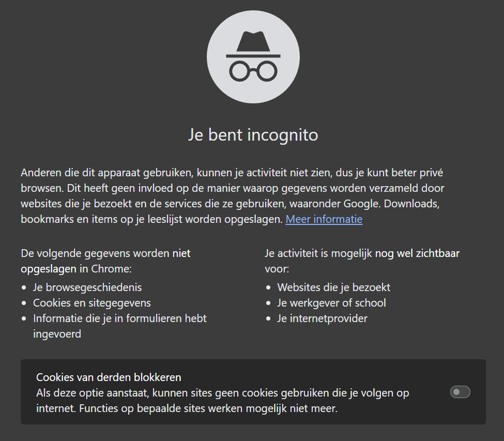This screenshot has height=441, width=504.
Task: Click the bullet next to Cookies en sitegegevens
Action: tap(25, 303)
